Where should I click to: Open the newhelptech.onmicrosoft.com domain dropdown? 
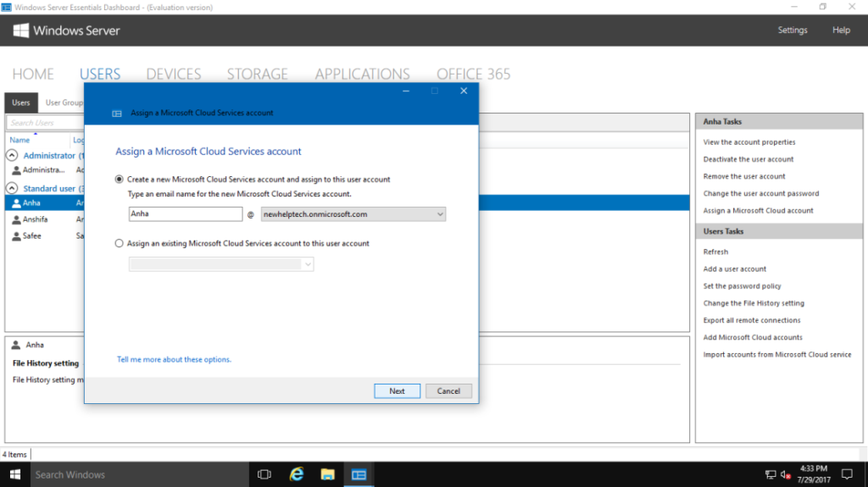(353, 214)
